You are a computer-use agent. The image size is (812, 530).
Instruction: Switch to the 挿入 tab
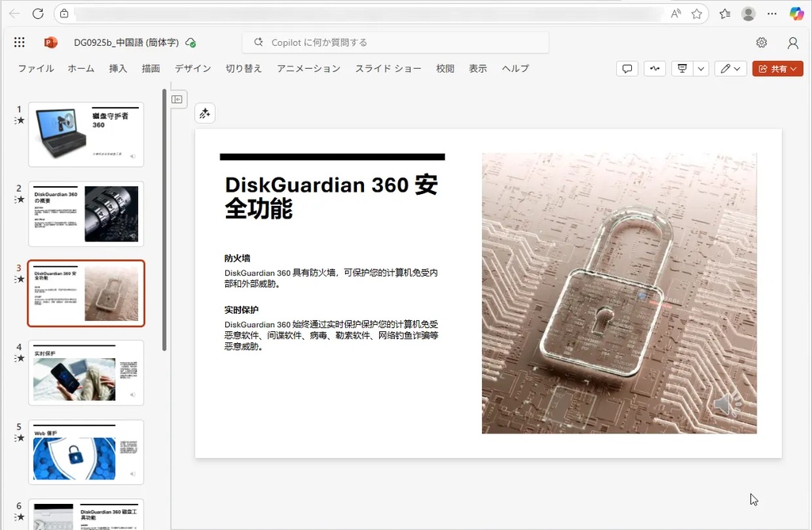pyautogui.click(x=117, y=68)
